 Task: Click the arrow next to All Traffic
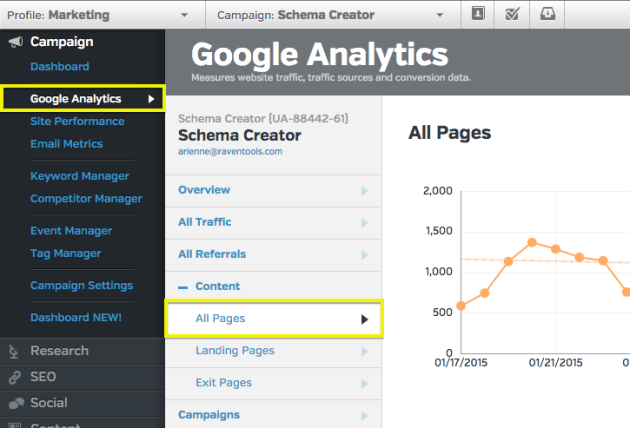pyautogui.click(x=364, y=223)
